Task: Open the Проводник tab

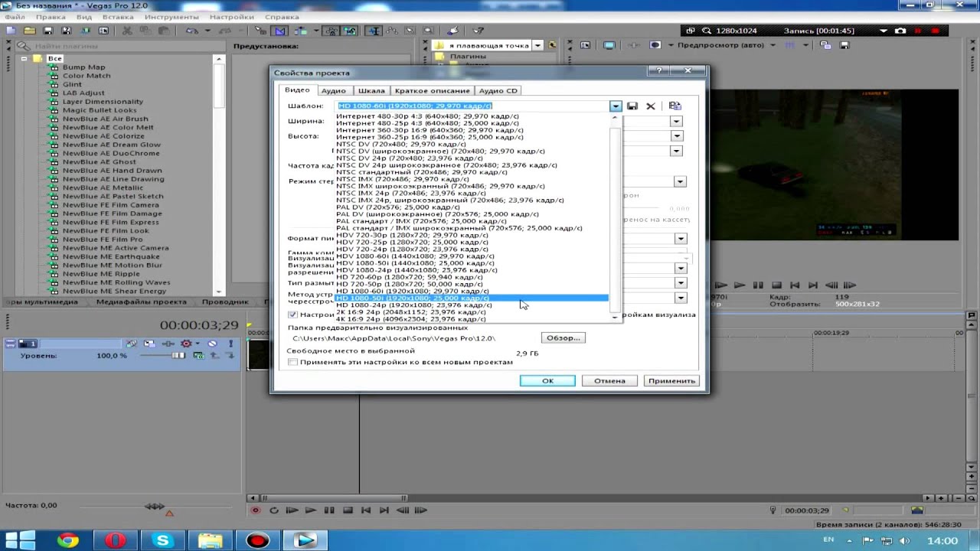Action: click(x=225, y=302)
